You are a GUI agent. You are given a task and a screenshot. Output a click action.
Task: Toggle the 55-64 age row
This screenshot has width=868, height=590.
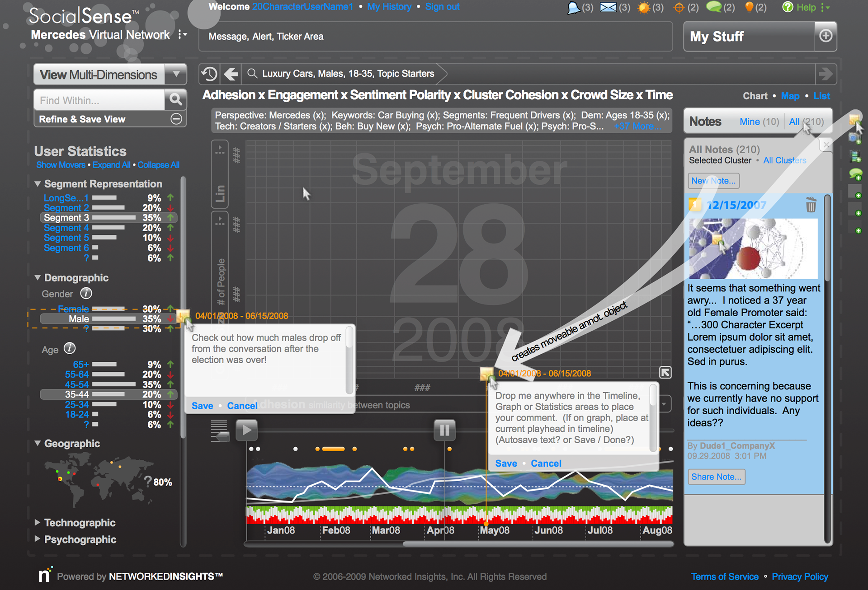[108, 375]
